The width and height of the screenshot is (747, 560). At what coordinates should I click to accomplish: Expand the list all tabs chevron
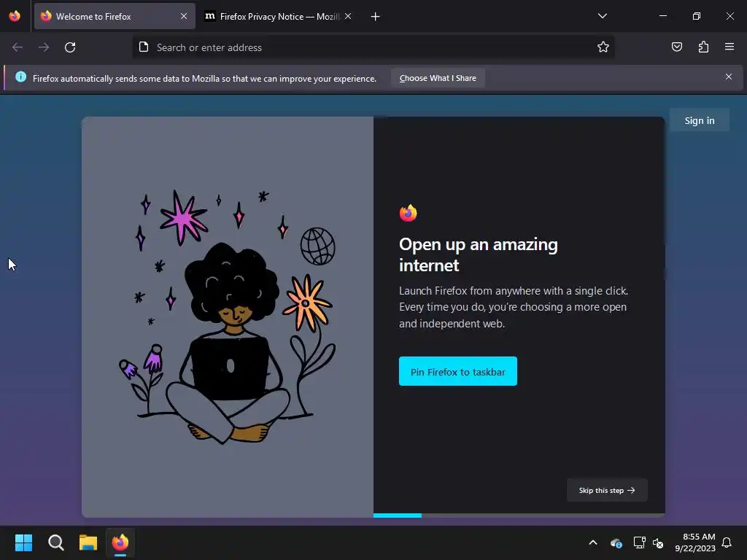(602, 16)
